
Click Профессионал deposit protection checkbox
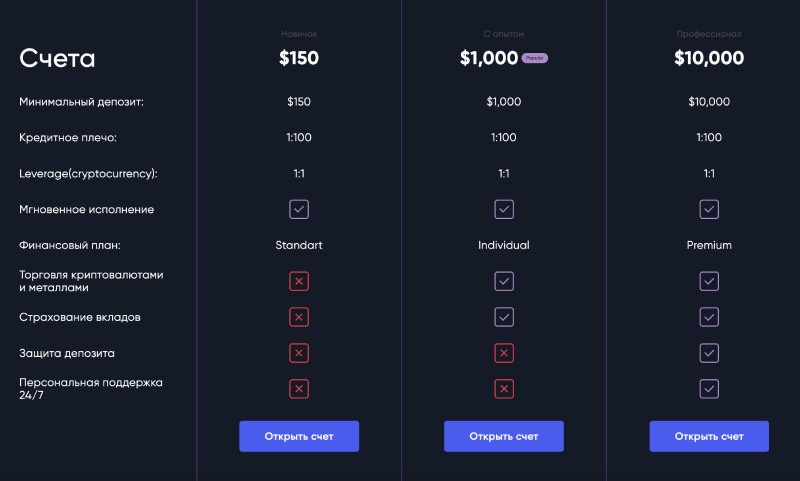[x=709, y=353]
